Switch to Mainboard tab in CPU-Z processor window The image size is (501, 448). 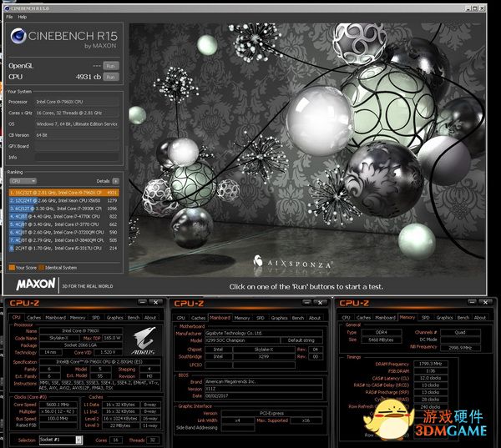tap(55, 317)
